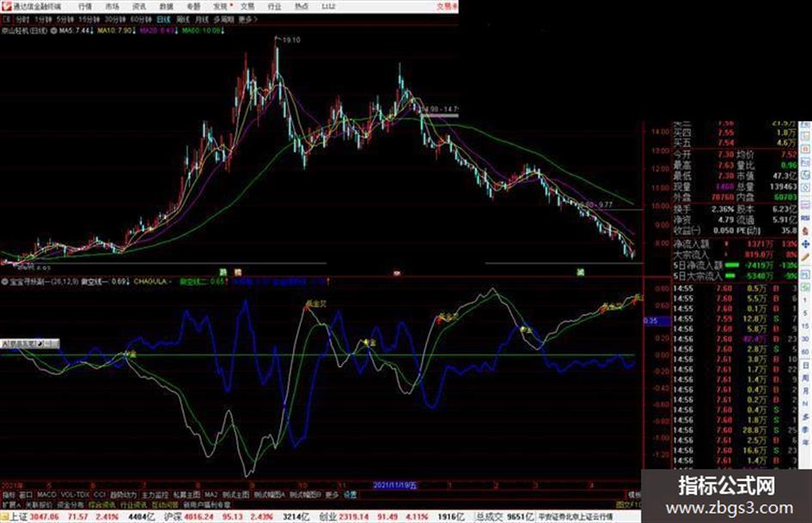Click the N period icon in right toolbar
Viewport: 812px width, 523px height.
[806, 403]
